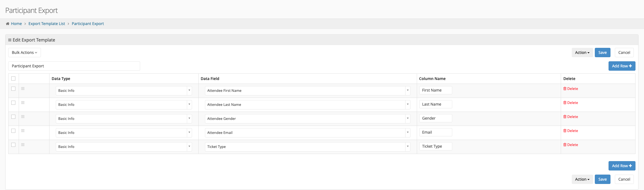Image resolution: width=644 pixels, height=190 pixels.
Task: Open the Attendee Last Name data field dropdown
Action: click(307, 104)
